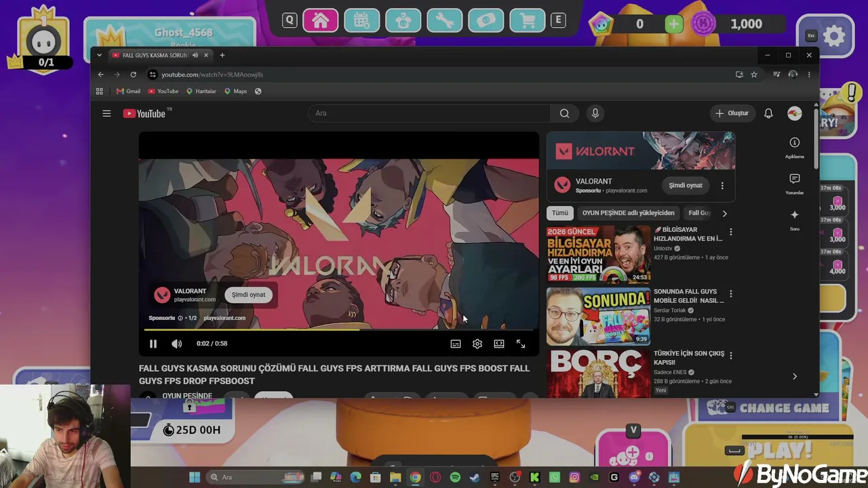Open the Açıklama description panel

point(795,147)
